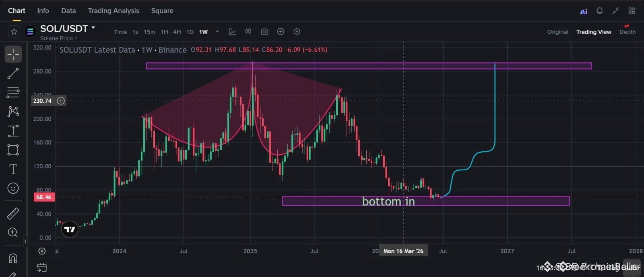Open the horizontal lines Fibonacci tool
644x277 pixels.
(13, 93)
